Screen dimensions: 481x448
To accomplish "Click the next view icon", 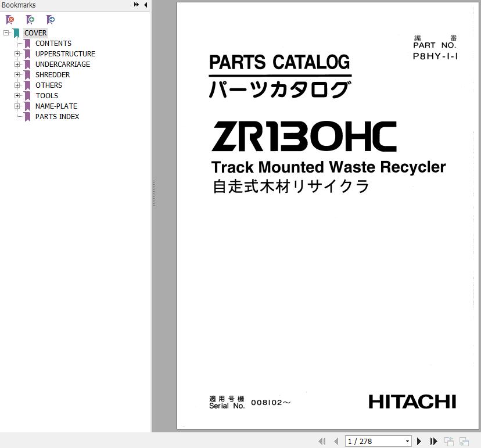I will (x=464, y=441).
